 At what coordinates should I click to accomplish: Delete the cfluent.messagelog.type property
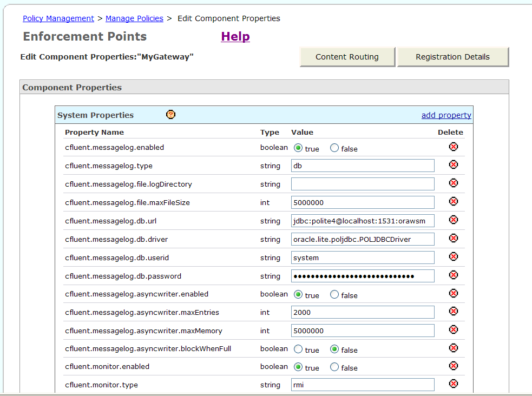[454, 164]
